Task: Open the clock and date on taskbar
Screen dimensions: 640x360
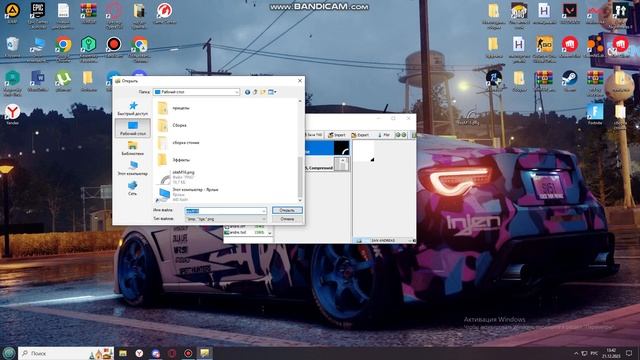Action: [611, 353]
